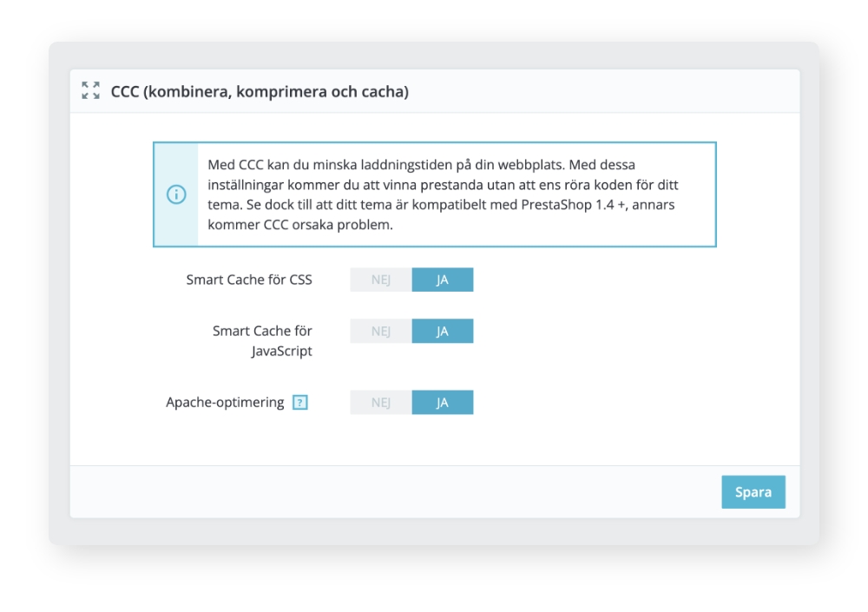Enable Apache-optimering with JA
This screenshot has height=612, width=868.
click(x=443, y=402)
